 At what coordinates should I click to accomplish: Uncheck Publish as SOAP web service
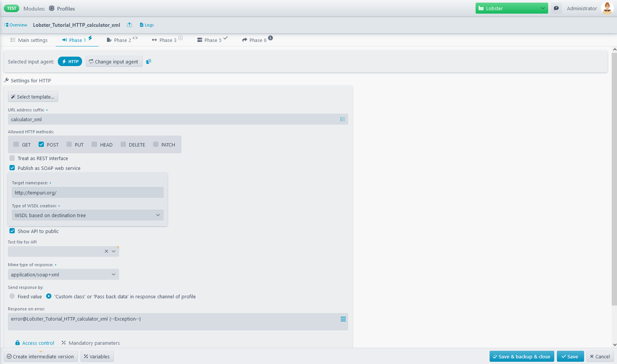12,168
